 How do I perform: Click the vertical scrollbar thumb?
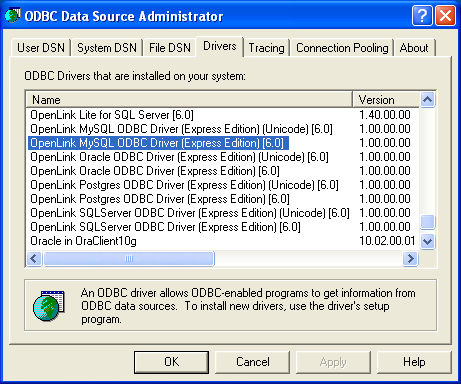coord(427,222)
